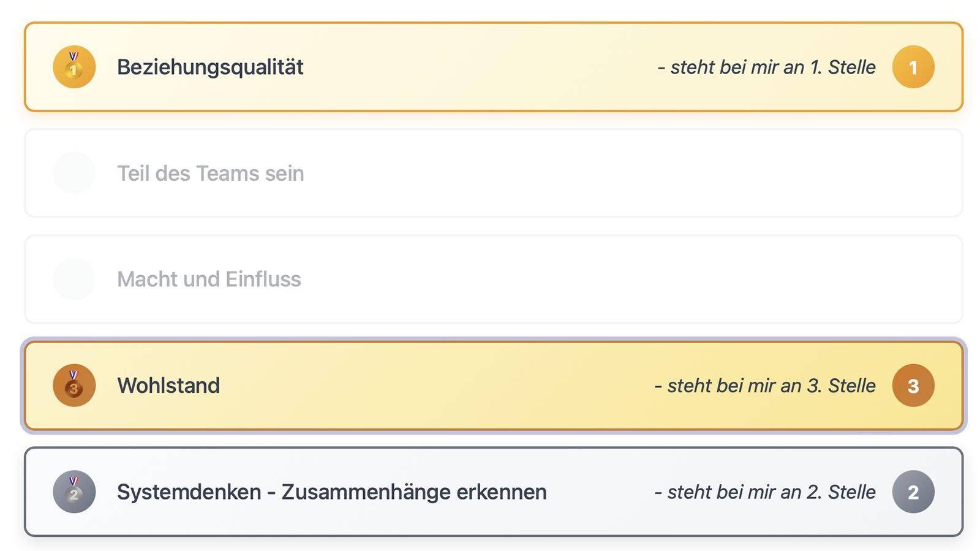Click the label text Beziehungsqualität
This screenshot has width=980, height=551.
[x=210, y=66]
